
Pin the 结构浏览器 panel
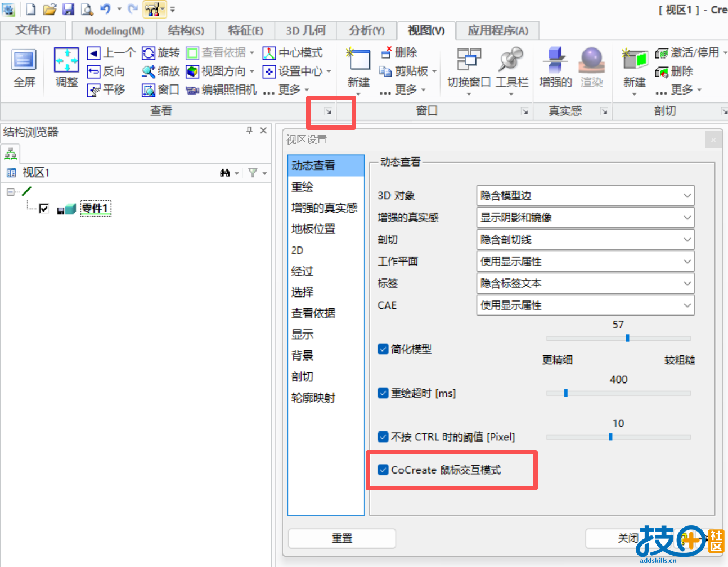coord(249,130)
